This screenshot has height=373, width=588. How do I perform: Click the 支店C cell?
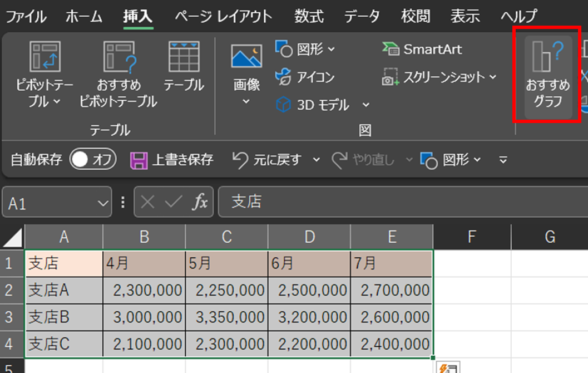(64, 344)
